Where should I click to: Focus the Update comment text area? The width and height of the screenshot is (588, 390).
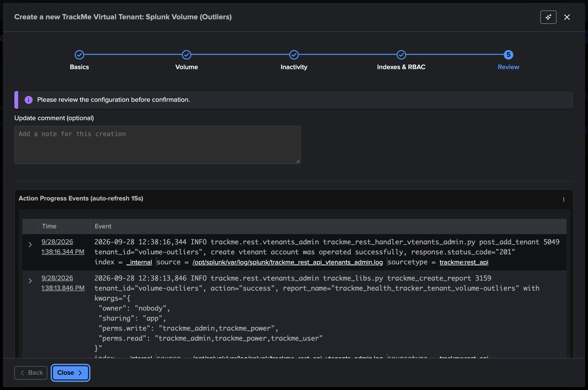[157, 145]
